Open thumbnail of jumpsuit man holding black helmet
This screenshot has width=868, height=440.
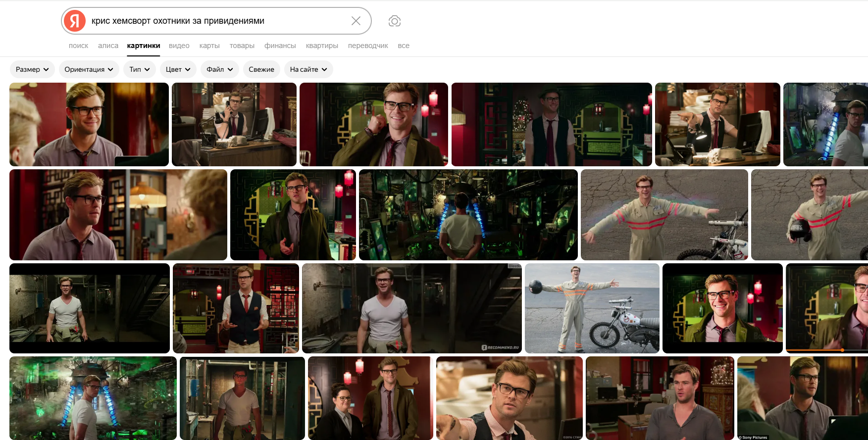(x=810, y=215)
